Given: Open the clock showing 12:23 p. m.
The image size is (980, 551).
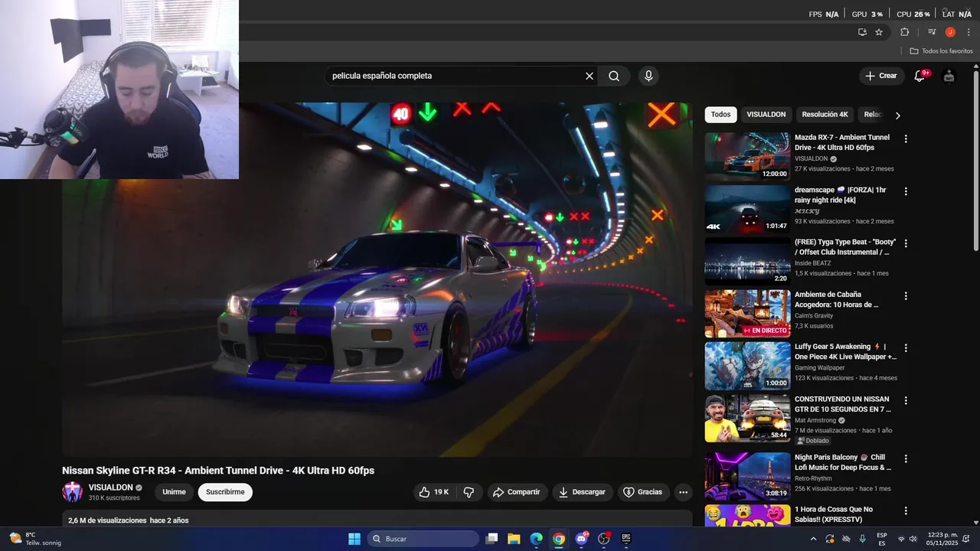Looking at the screenshot, I should 942,539.
